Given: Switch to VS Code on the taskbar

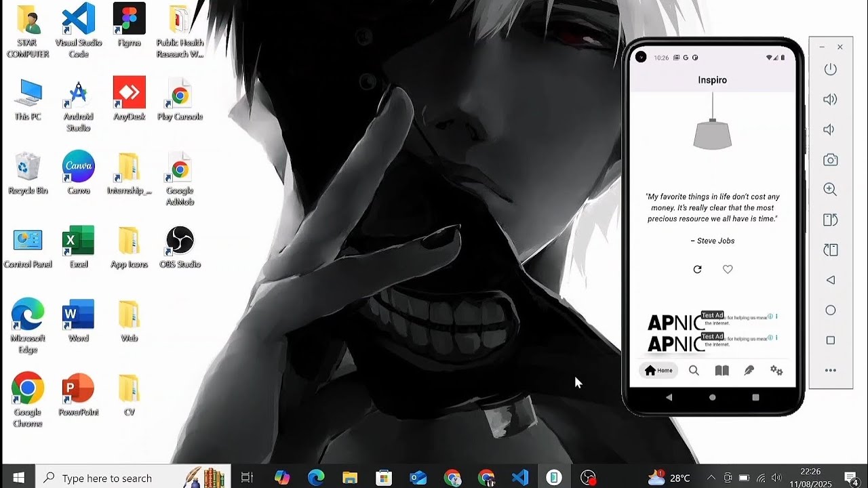Looking at the screenshot, I should (x=520, y=478).
